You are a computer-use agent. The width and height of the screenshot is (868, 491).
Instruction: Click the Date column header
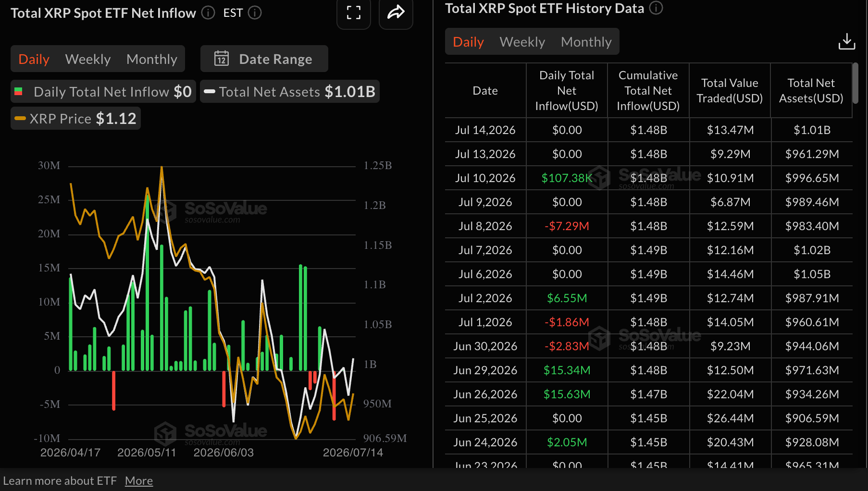485,90
